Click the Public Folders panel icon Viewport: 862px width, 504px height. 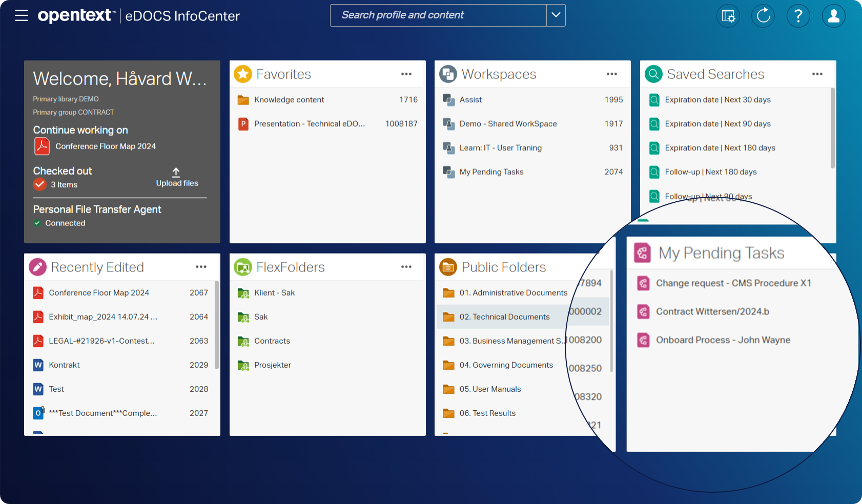pyautogui.click(x=448, y=267)
